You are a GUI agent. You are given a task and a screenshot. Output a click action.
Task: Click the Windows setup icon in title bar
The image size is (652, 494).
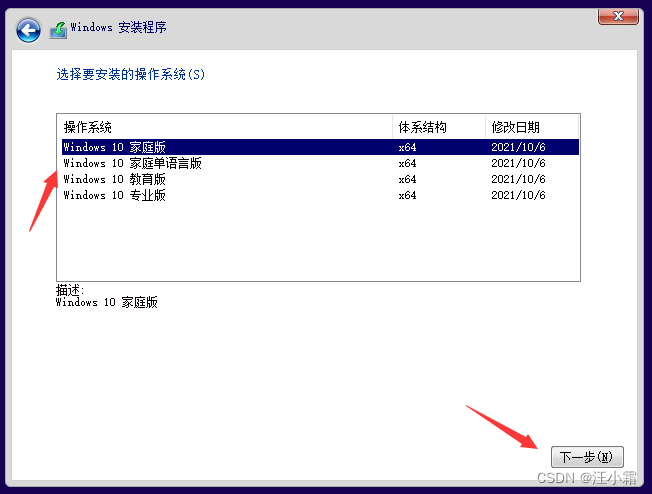(x=58, y=30)
